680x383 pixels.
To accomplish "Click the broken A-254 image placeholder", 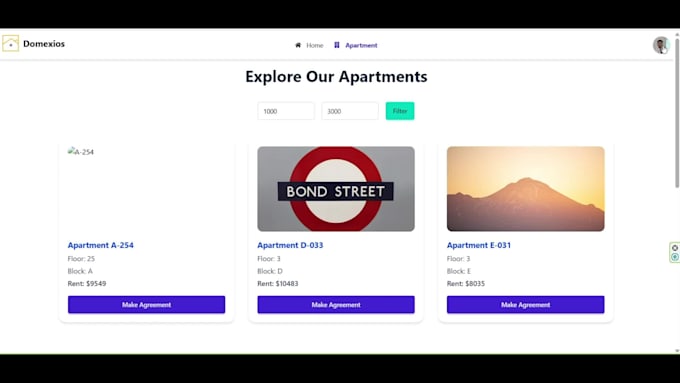I will [81, 152].
